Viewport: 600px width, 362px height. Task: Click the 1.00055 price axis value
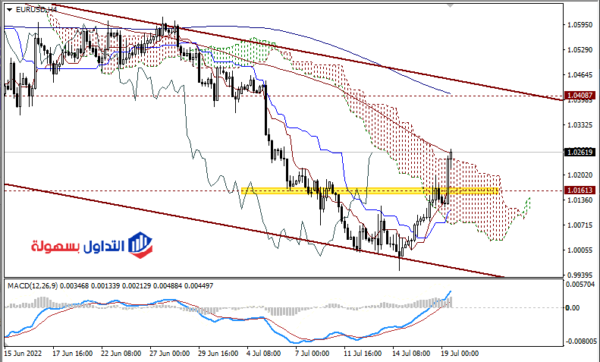click(580, 250)
